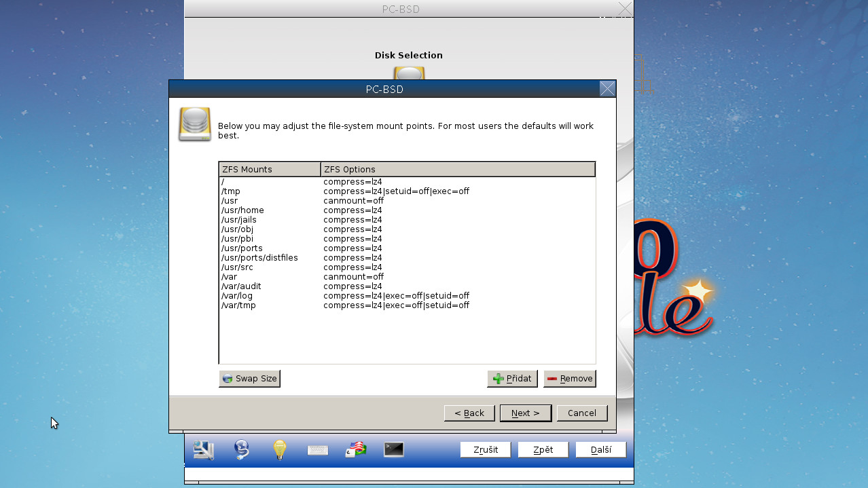Click the Další button at the bottom

pyautogui.click(x=600, y=449)
